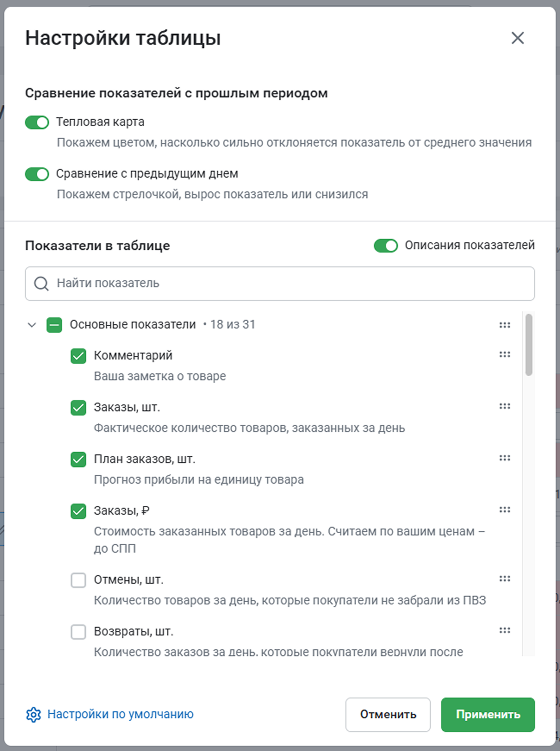560x751 pixels.
Task: Click the drag handle for Возвраты, шт.
Action: (504, 630)
